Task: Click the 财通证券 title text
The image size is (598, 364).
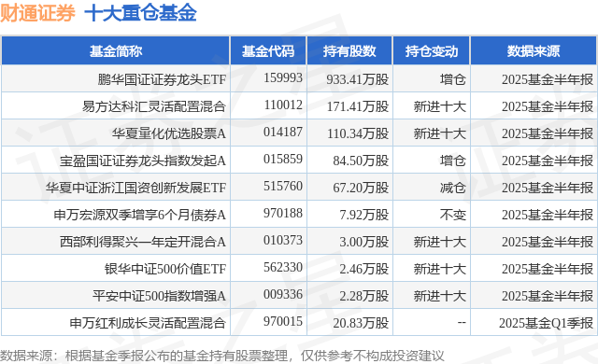Action: point(37,14)
